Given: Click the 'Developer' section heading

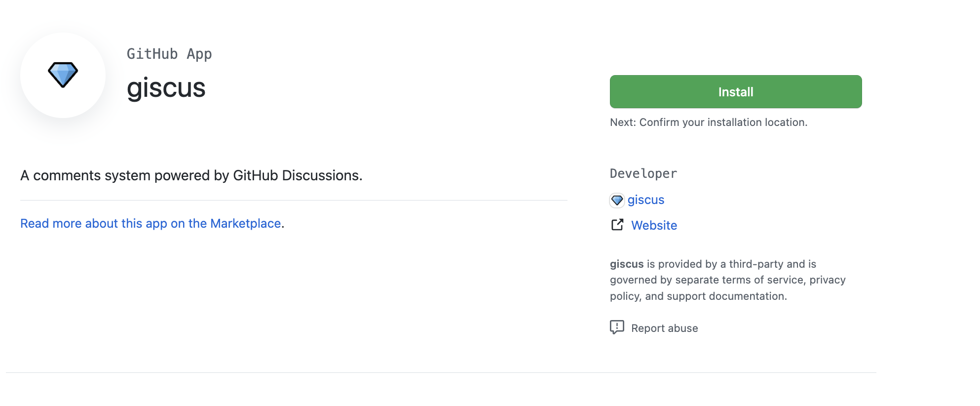Looking at the screenshot, I should (643, 173).
